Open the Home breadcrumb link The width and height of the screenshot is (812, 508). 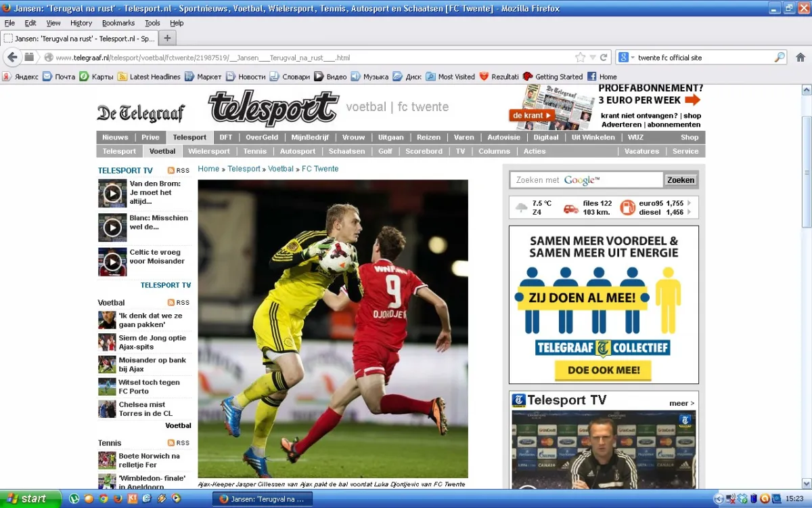(x=208, y=169)
